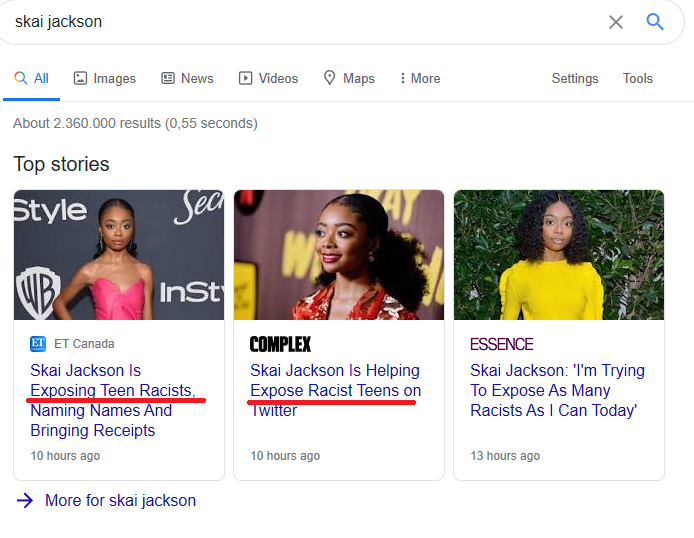Click the About 2.360.000 results text
This screenshot has width=694, height=538.
(135, 123)
